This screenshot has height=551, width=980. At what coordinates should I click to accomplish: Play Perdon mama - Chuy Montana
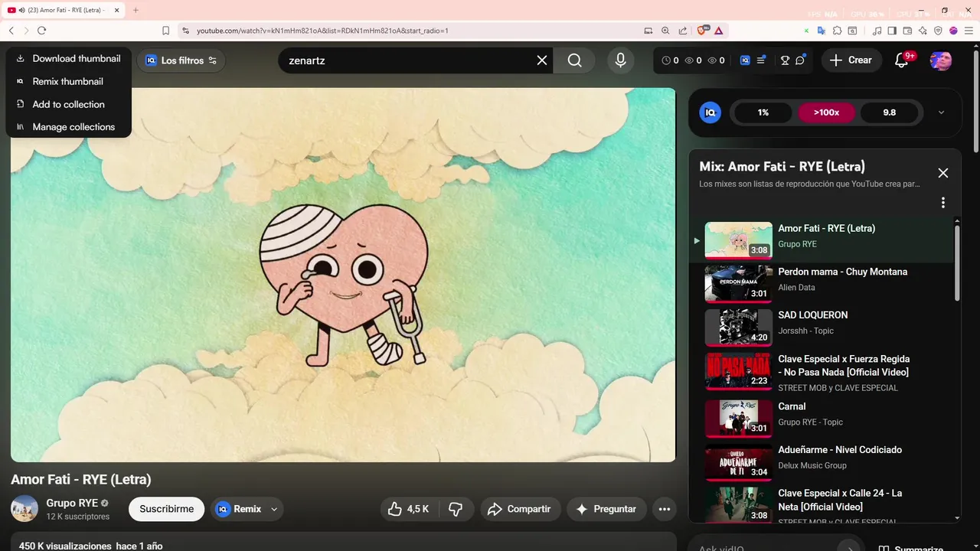(823, 283)
